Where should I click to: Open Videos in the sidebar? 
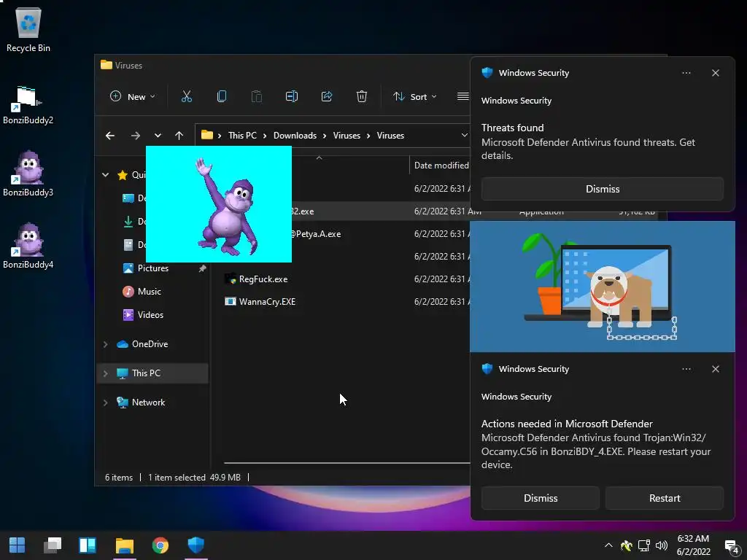tap(150, 315)
